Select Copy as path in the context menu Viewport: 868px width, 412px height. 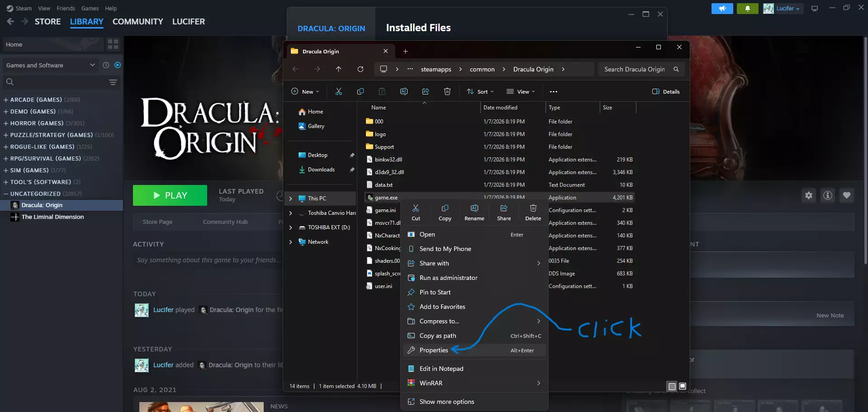pos(474,336)
